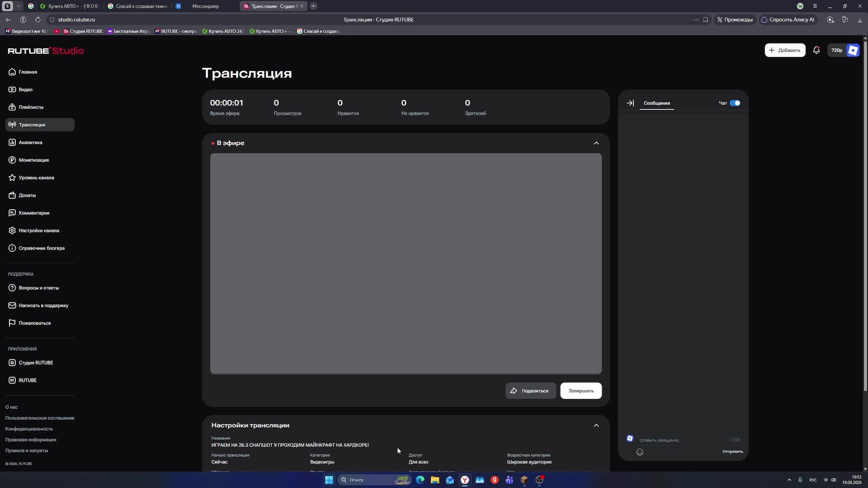Open Windows Start menu
This screenshot has height=488, width=868.
tap(329, 480)
